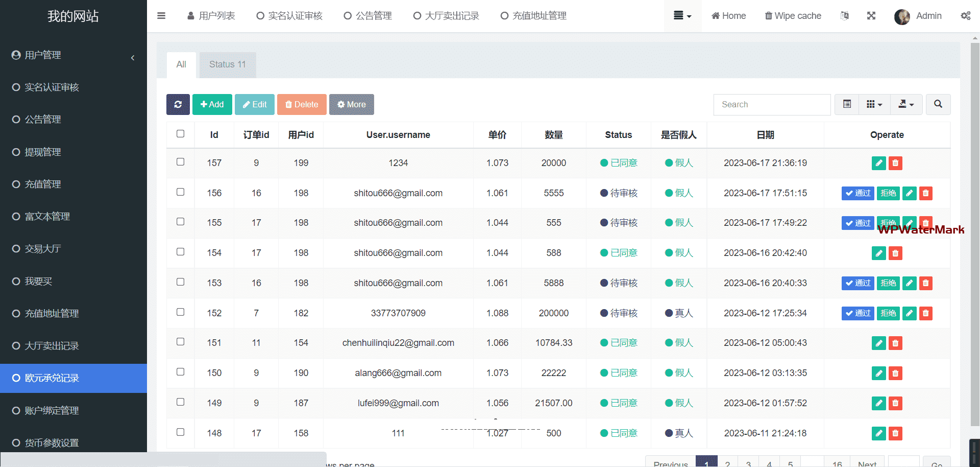Open 提现管理 in the sidebar
980x467 pixels.
coord(43,152)
